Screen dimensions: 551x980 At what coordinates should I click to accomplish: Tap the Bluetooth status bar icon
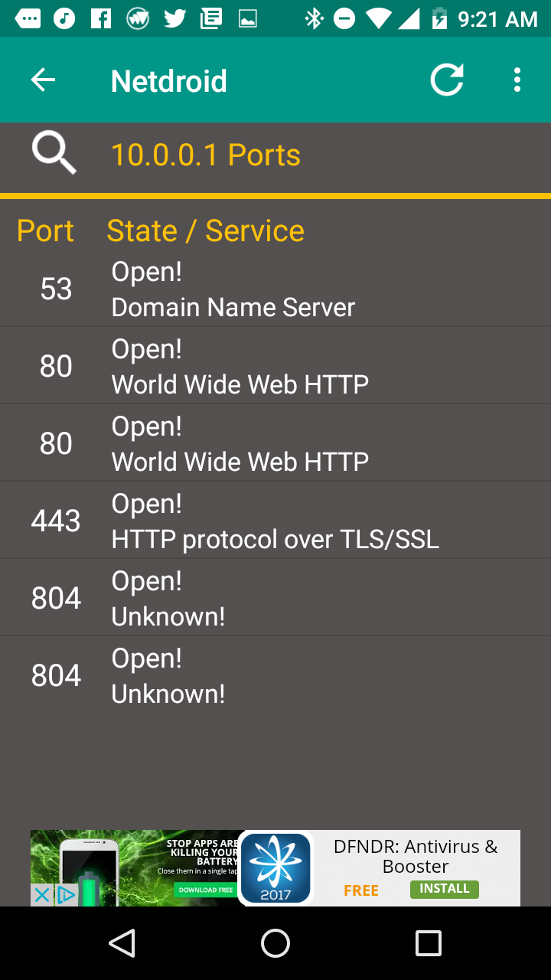point(314,19)
